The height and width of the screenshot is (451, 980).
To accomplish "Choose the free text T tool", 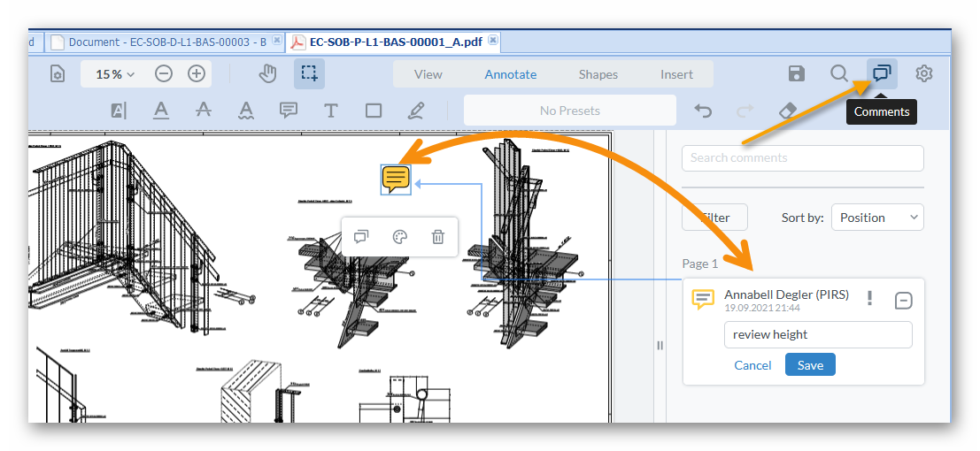I will point(330,111).
